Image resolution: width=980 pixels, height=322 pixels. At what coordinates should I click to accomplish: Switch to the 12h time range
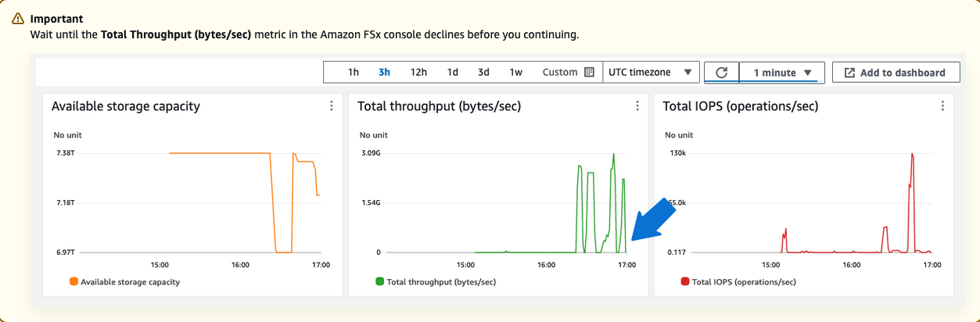pos(418,73)
